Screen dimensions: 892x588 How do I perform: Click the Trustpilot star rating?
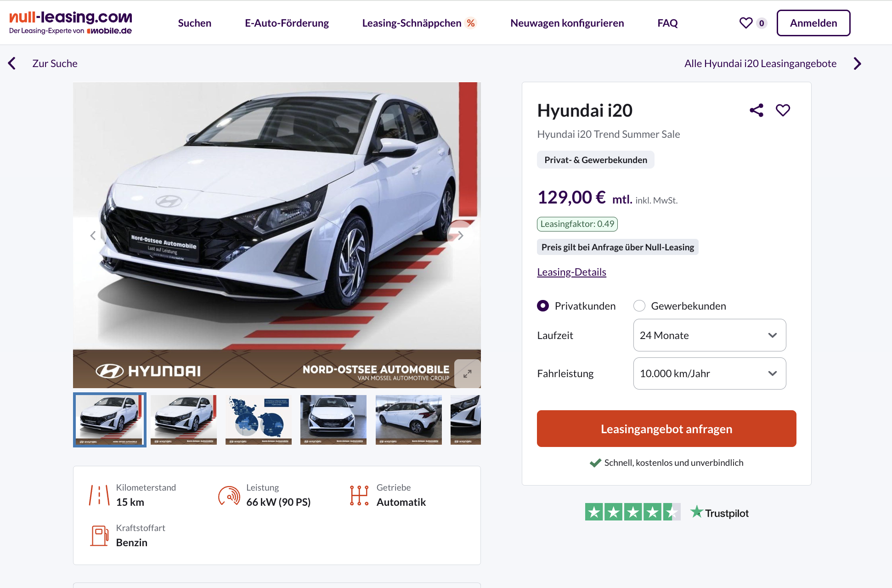click(632, 512)
